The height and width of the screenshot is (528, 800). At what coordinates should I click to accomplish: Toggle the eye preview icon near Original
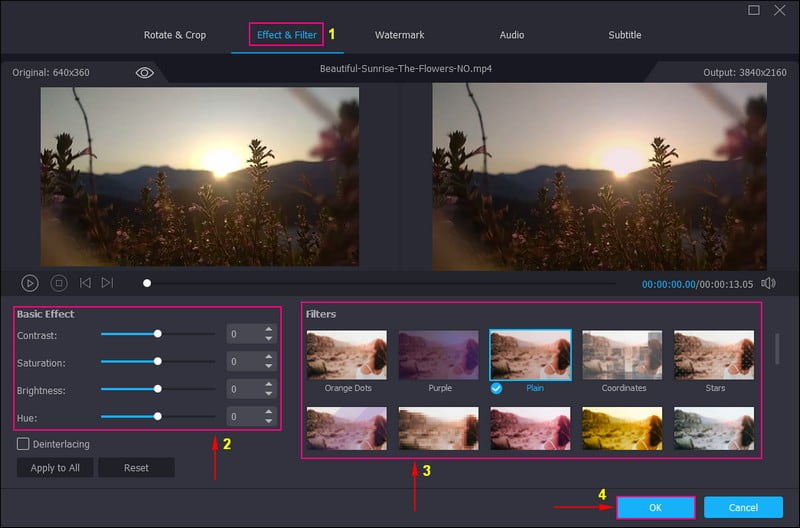[x=144, y=72]
